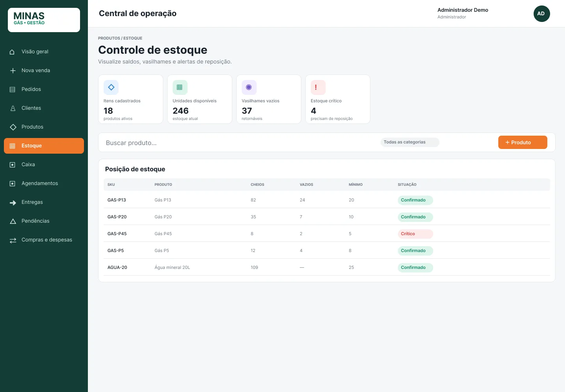The height and width of the screenshot is (392, 565).
Task: Go to Visão geral in the sidebar
Action: tap(44, 52)
